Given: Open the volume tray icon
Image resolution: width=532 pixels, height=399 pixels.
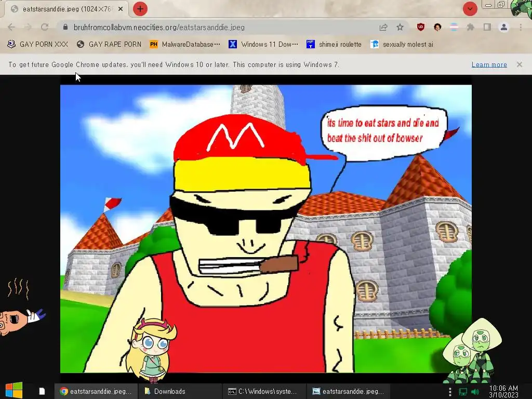Looking at the screenshot, I should click(475, 392).
